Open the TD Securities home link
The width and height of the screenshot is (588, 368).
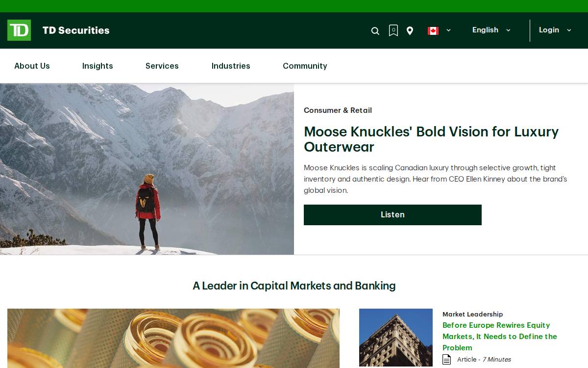pyautogui.click(x=76, y=30)
